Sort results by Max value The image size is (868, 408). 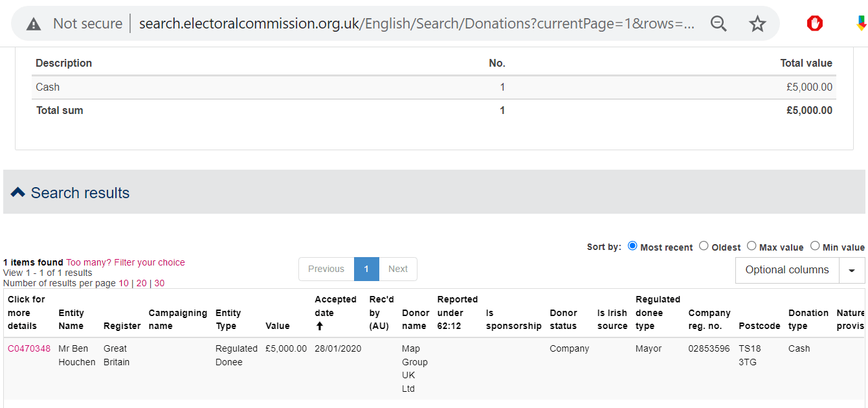pyautogui.click(x=751, y=246)
